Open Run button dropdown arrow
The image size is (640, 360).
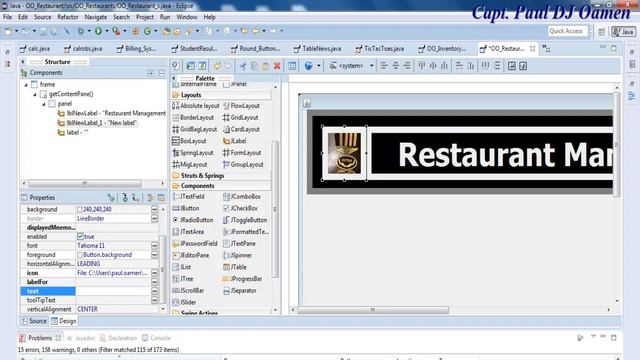[x=107, y=31]
